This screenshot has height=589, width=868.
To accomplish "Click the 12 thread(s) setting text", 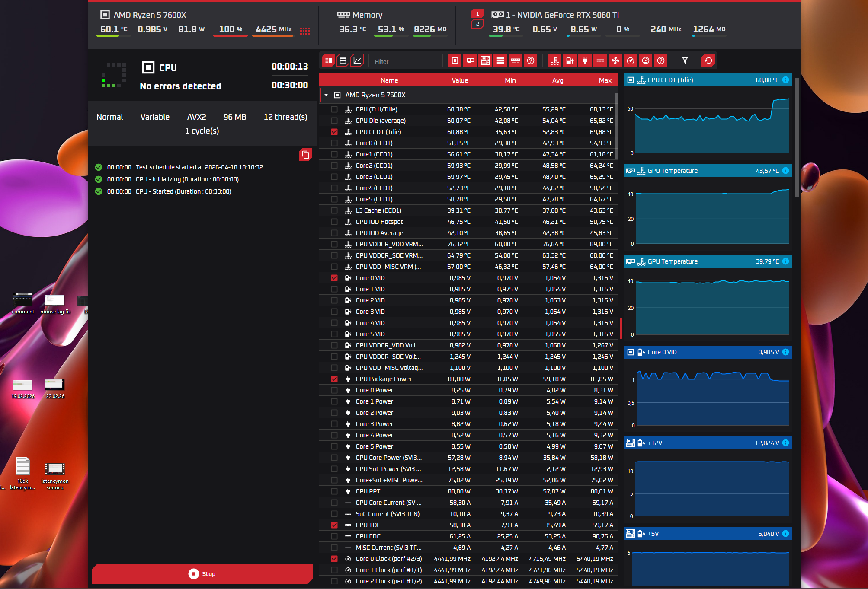I will pyautogui.click(x=285, y=117).
